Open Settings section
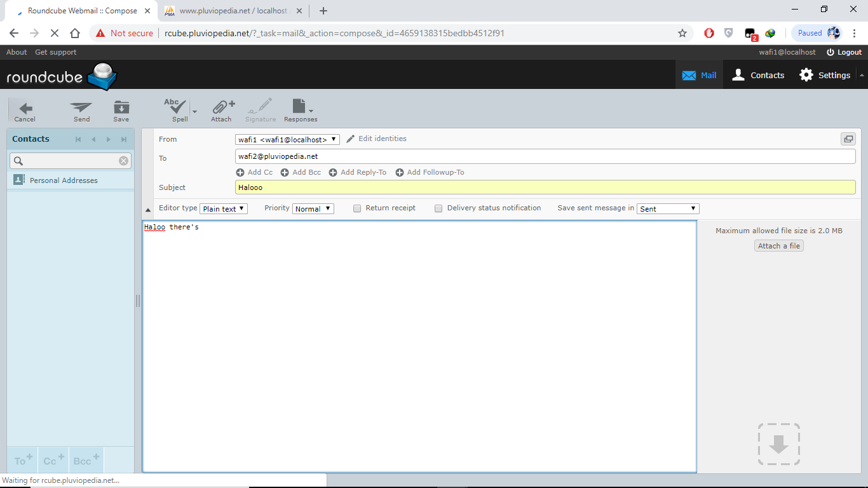This screenshot has height=488, width=868. (x=825, y=75)
